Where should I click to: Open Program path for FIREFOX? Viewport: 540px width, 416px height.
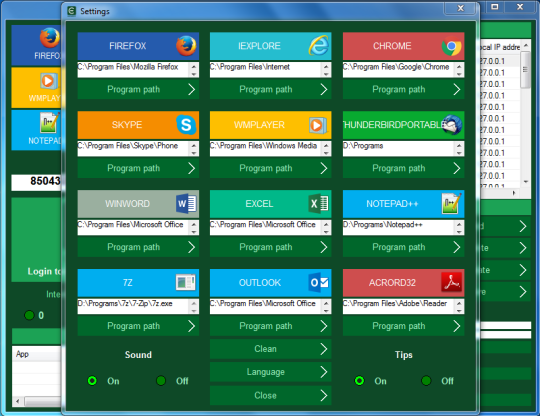pos(138,90)
